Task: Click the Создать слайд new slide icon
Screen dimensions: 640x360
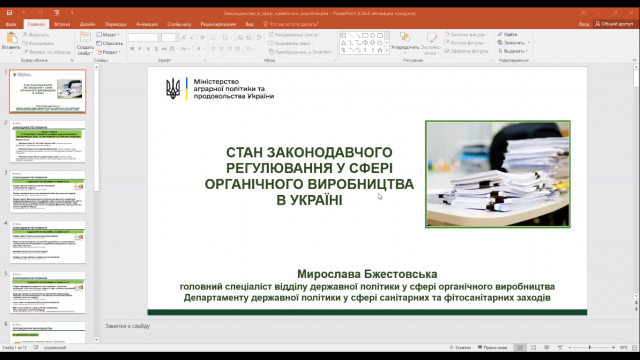Action: pyautogui.click(x=85, y=37)
